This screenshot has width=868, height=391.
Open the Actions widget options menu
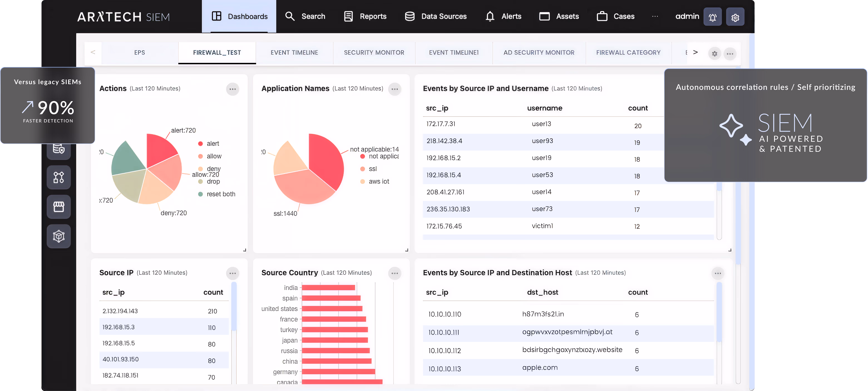232,89
